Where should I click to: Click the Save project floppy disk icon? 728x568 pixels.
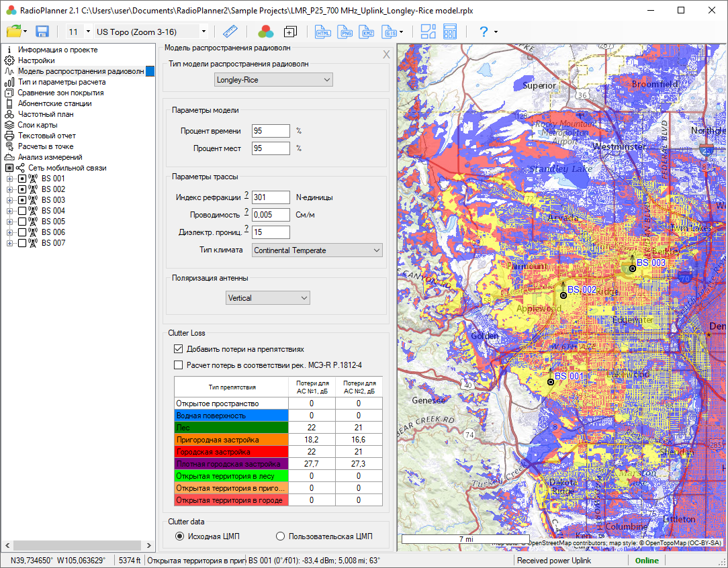(x=42, y=32)
